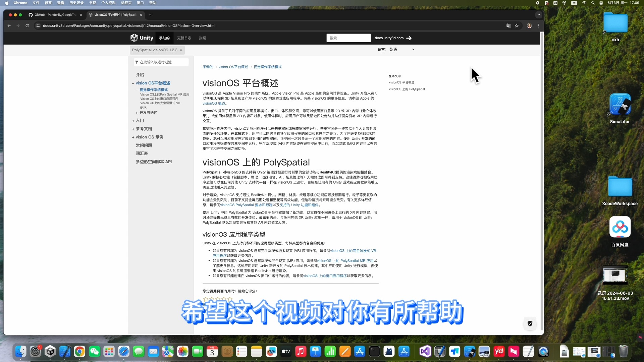Screen dimensions: 644x362
Task: Select the 手动的 header tab
Action: point(164,38)
